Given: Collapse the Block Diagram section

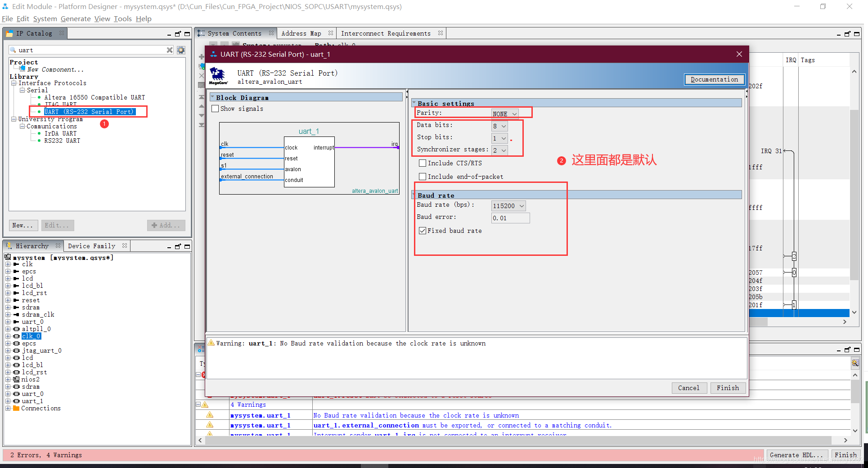Looking at the screenshot, I should point(212,97).
